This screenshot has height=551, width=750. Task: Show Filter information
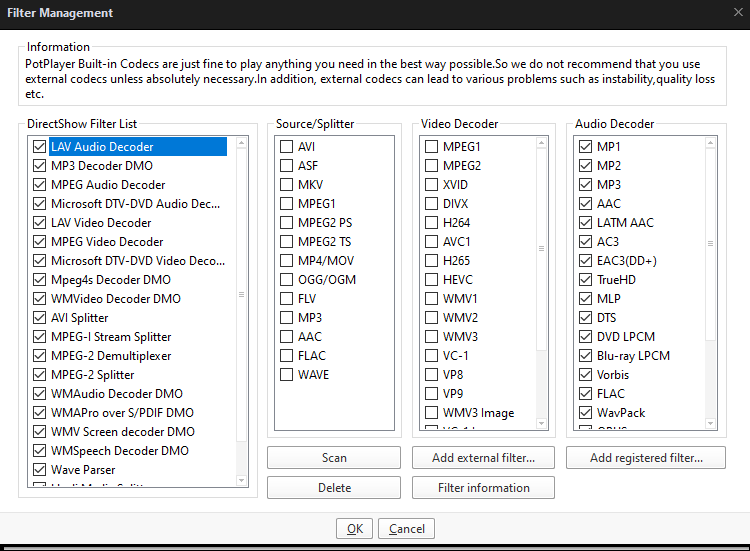pyautogui.click(x=483, y=488)
